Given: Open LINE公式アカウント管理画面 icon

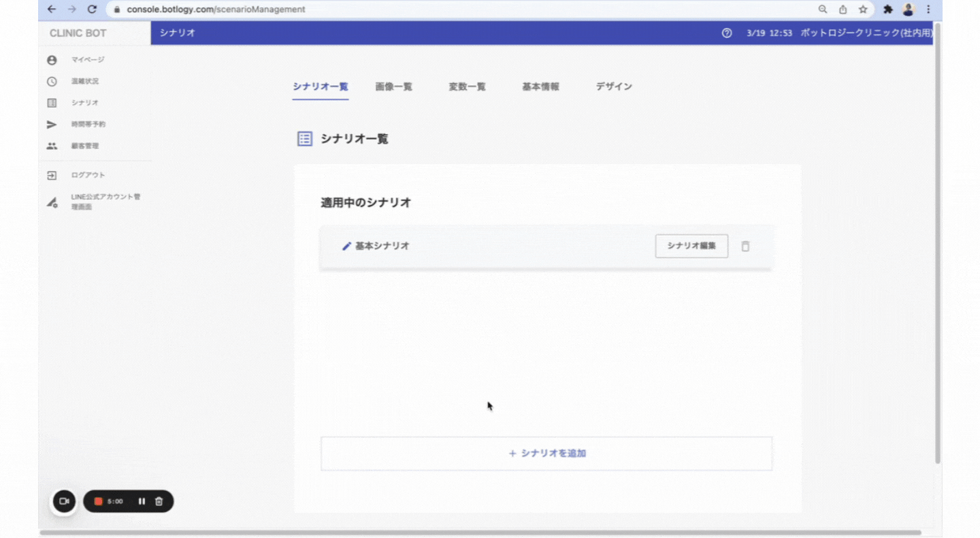Looking at the screenshot, I should 52,202.
